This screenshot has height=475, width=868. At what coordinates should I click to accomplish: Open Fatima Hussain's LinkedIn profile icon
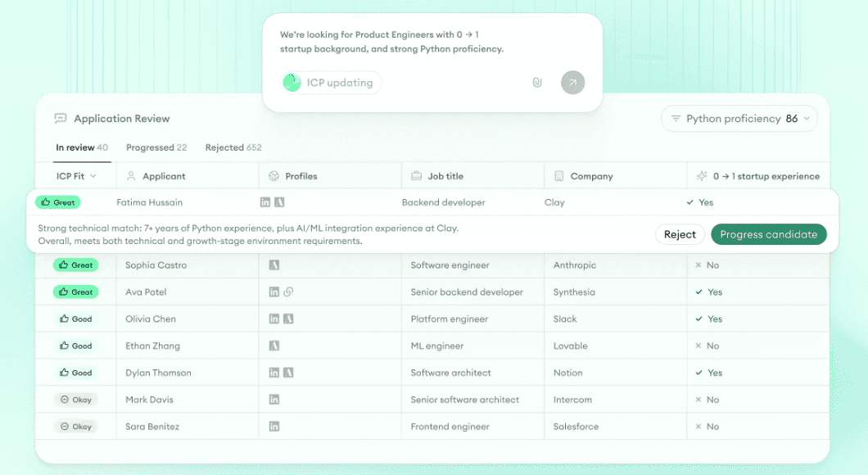(265, 202)
